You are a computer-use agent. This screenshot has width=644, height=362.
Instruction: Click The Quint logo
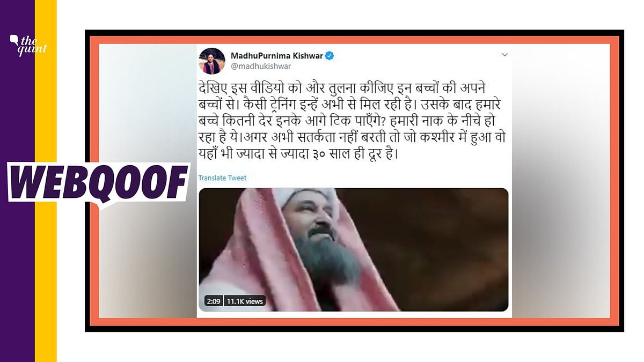click(x=28, y=45)
